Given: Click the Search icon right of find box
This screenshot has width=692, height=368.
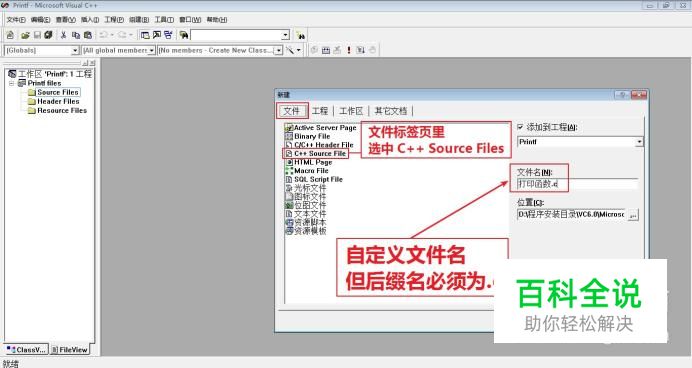Looking at the screenshot, I should [x=301, y=35].
